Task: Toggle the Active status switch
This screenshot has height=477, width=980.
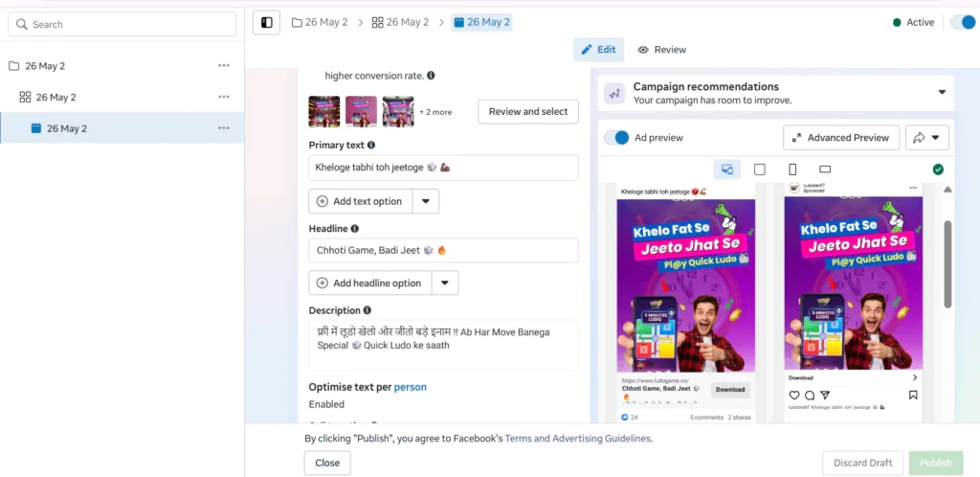Action: click(x=962, y=22)
